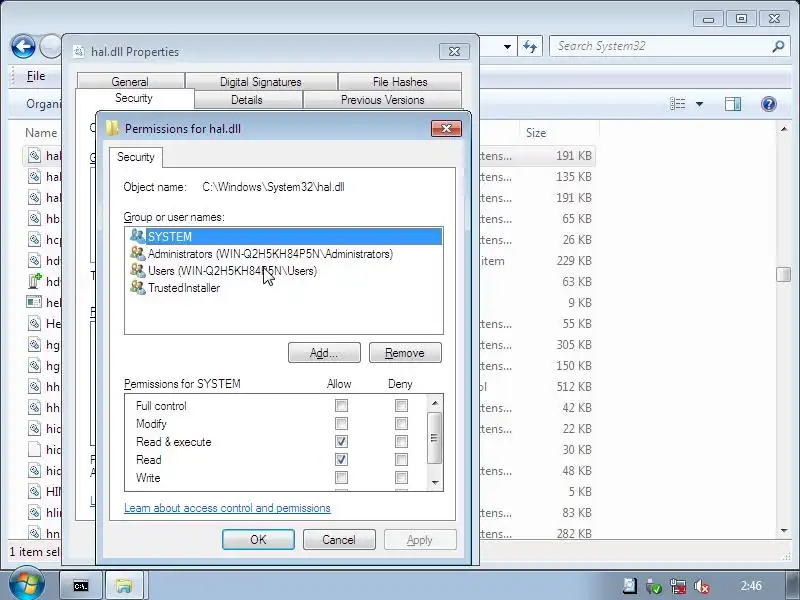Click the search magnifier icon
Image resolution: width=800 pixels, height=600 pixels.
point(778,46)
